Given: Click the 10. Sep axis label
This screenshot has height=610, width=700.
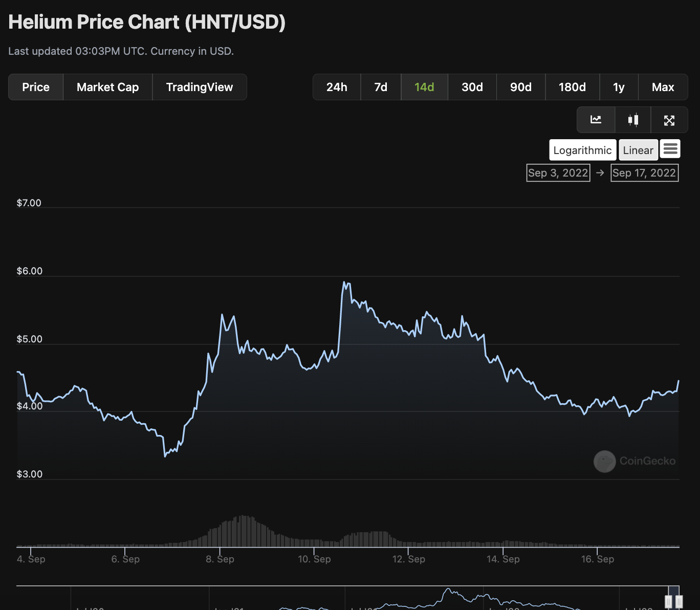Looking at the screenshot, I should coord(314,559).
